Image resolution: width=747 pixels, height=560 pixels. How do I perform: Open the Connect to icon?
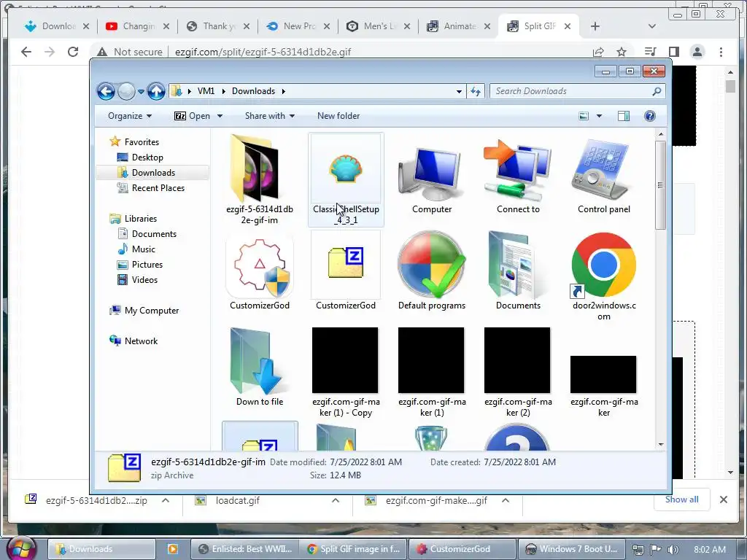click(x=517, y=171)
